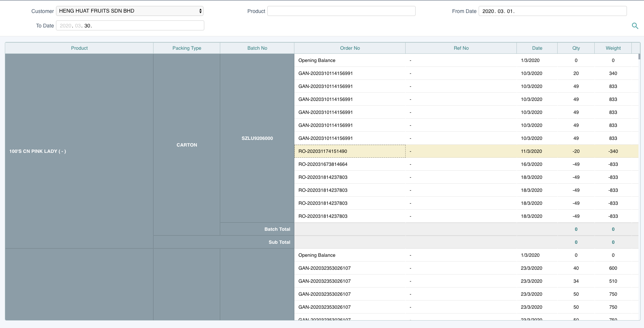Sort by Packing Type column header
The image size is (644, 328).
[187, 48]
